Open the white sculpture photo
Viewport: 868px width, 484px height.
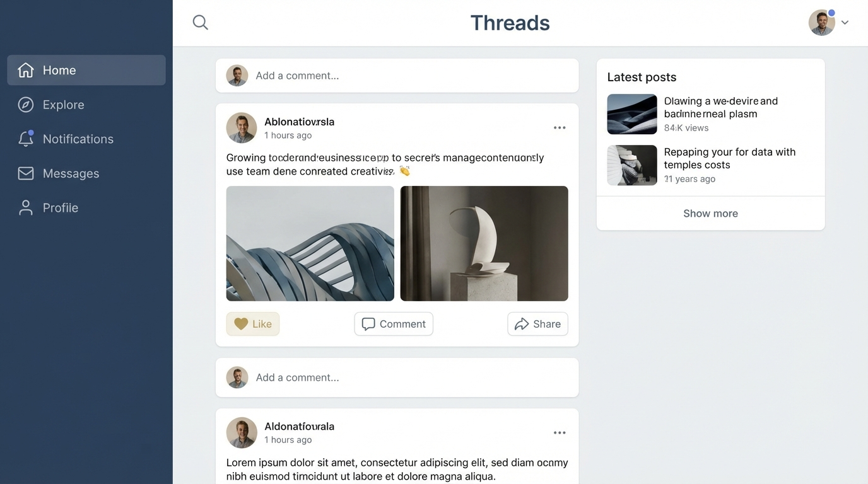click(484, 243)
